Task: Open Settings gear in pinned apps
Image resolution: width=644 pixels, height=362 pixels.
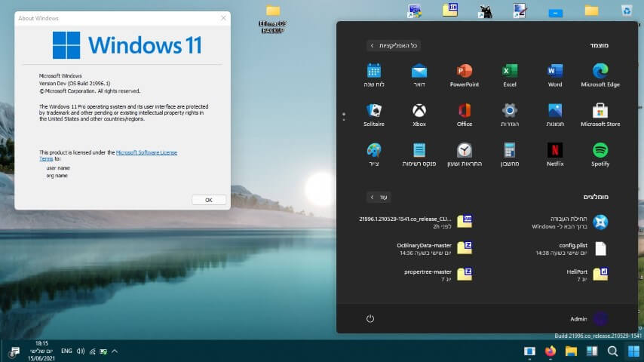Action: tap(510, 115)
